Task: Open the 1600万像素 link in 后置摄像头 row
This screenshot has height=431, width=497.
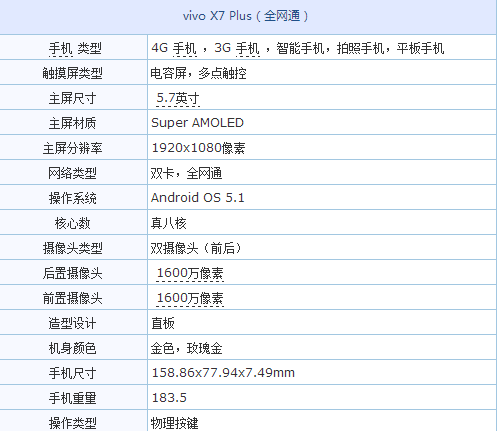Action: [x=190, y=273]
